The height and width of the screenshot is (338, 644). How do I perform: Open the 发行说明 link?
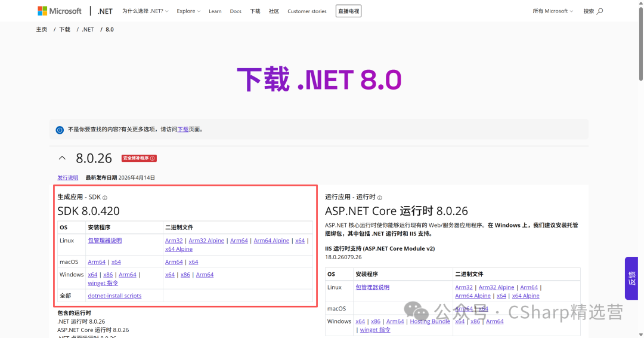68,177
